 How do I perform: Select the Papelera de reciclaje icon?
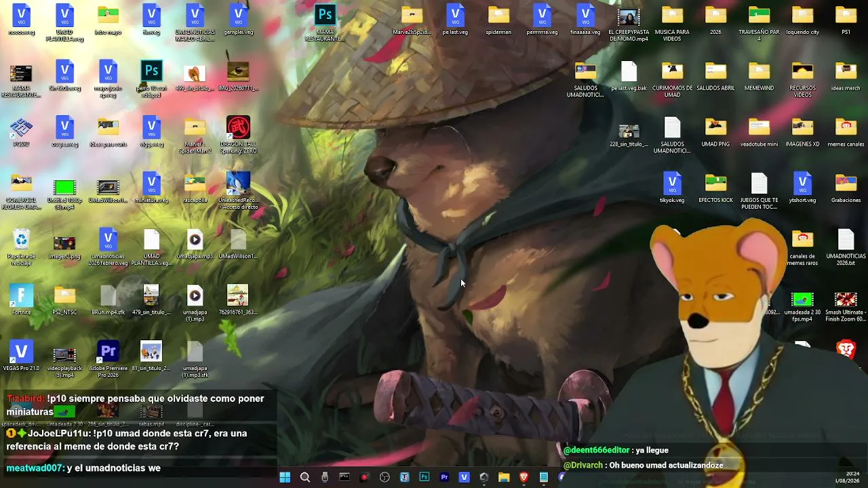coord(21,247)
